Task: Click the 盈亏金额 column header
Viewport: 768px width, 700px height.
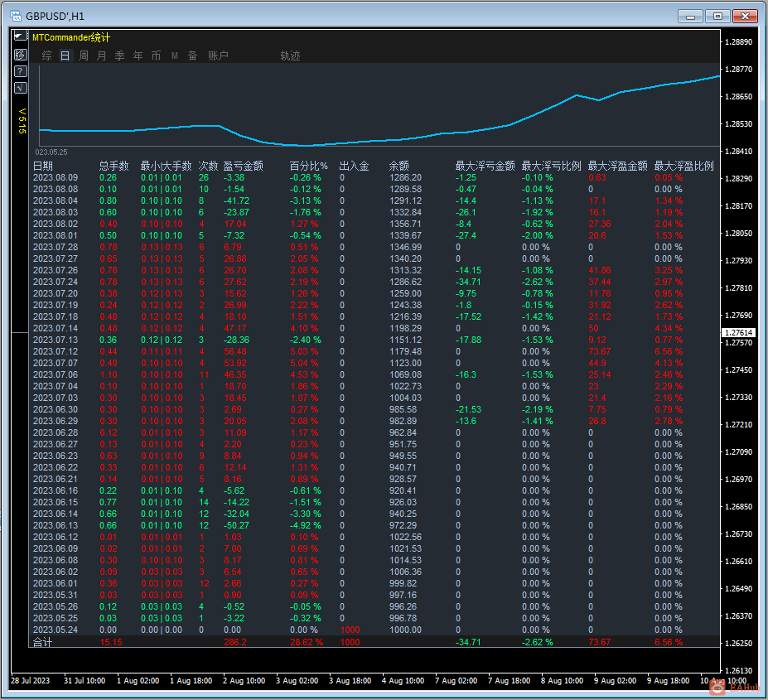Action: coord(244,166)
